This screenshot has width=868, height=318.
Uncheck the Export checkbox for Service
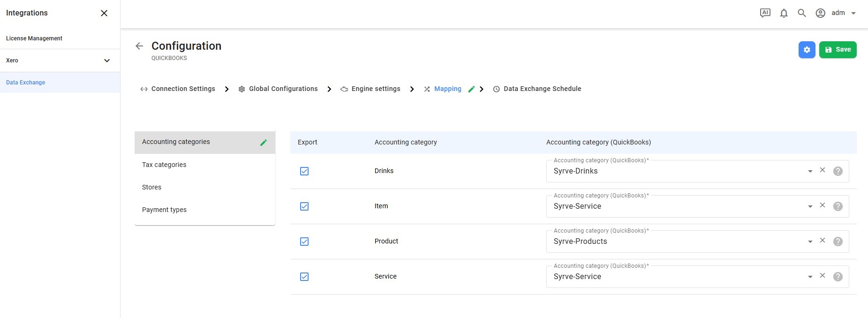[x=304, y=277]
